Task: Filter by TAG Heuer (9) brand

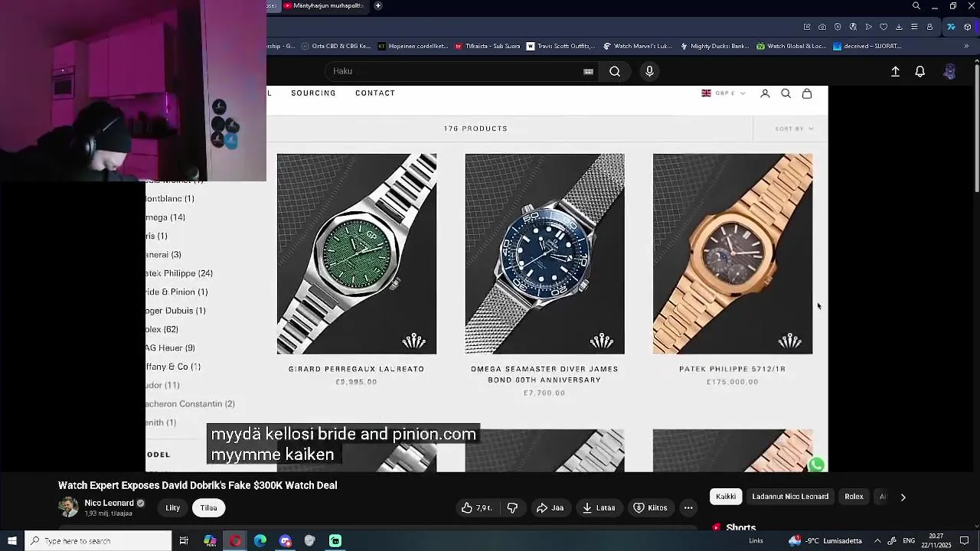Action: click(x=170, y=347)
